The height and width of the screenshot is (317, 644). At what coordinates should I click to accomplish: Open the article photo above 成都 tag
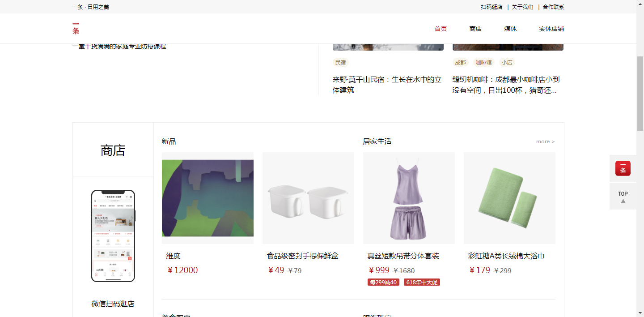click(508, 47)
